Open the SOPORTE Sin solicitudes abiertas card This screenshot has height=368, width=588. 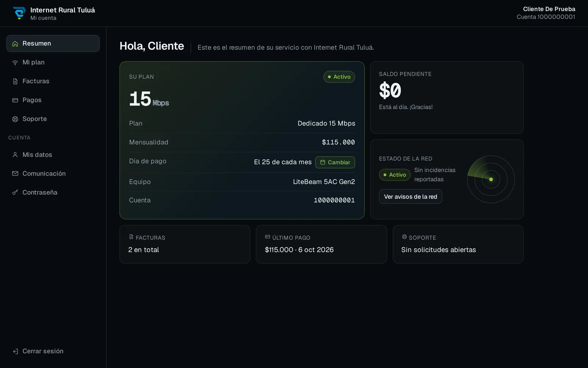point(458,244)
